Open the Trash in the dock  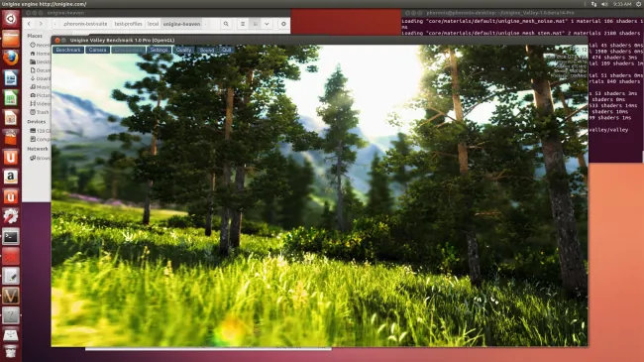[11, 352]
